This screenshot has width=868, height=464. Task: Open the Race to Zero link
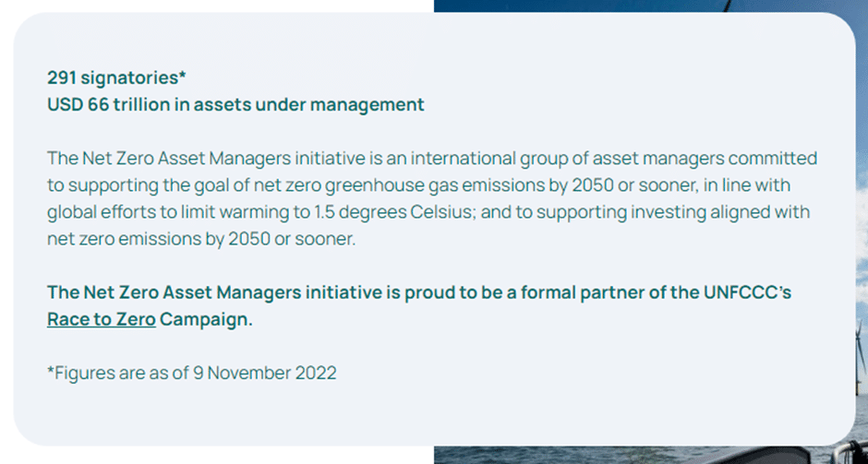(102, 320)
